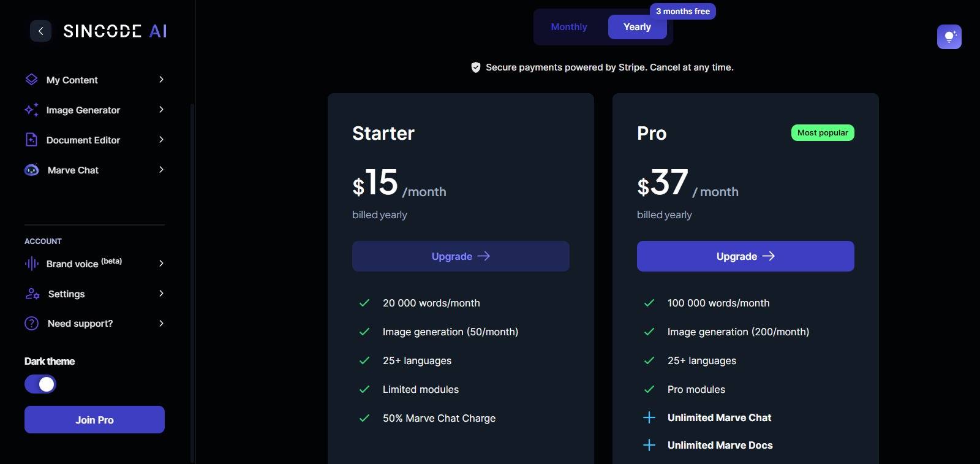Click checkmark beside Pro modules
Viewport: 980px width, 464px height.
tap(649, 389)
